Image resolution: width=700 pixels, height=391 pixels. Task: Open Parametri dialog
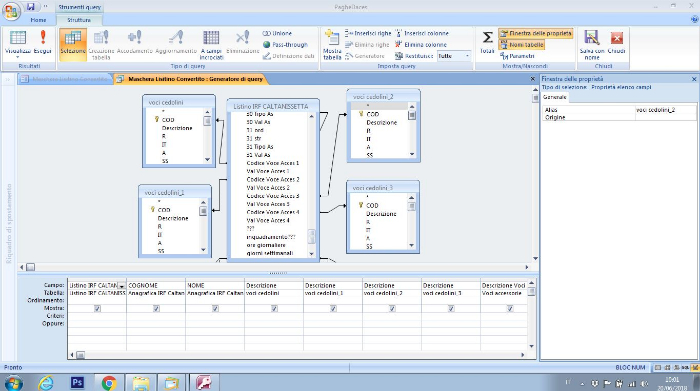pyautogui.click(x=517, y=56)
